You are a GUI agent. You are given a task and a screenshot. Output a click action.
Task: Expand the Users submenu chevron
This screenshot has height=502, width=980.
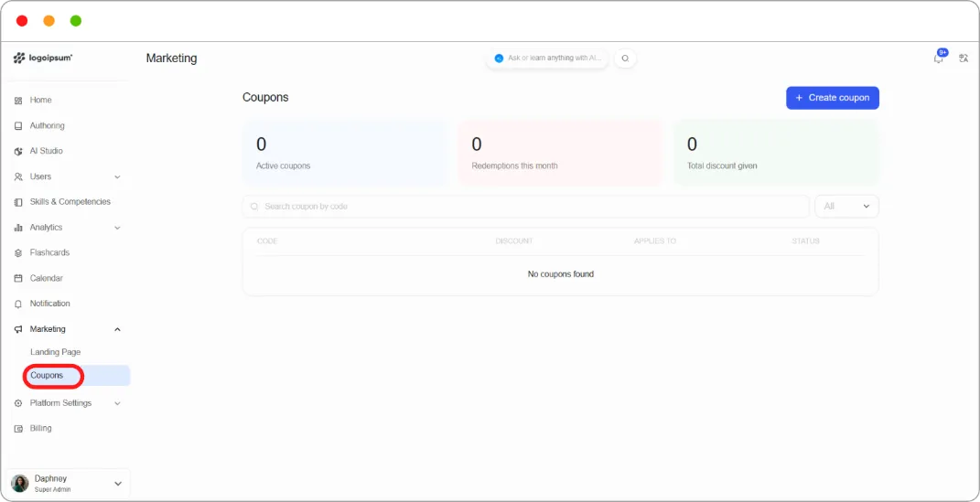117,177
